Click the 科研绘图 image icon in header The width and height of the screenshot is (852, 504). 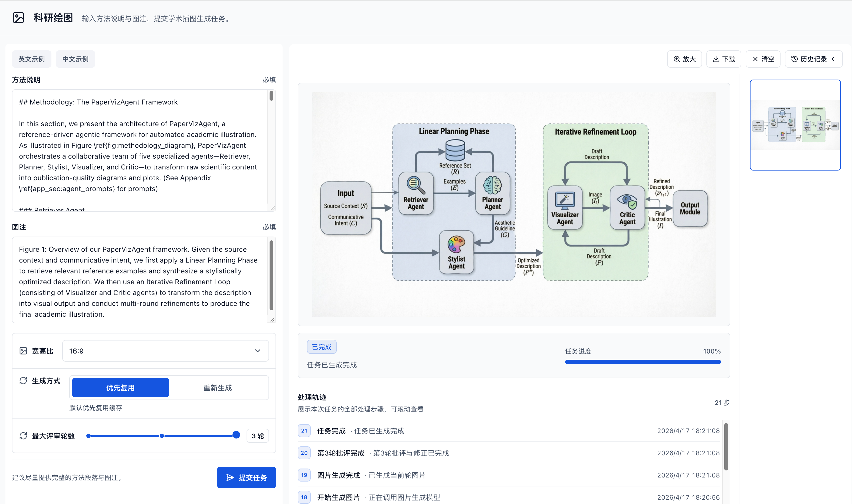coord(18,18)
